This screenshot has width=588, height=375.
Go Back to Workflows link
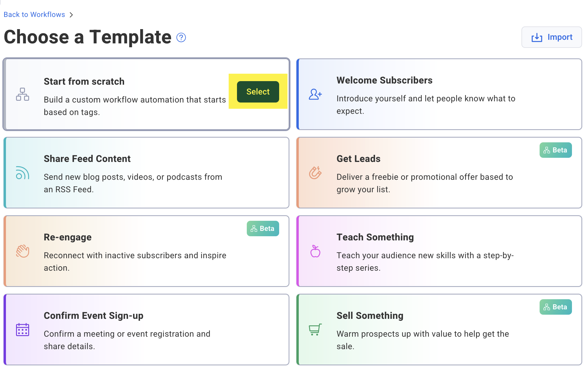pyautogui.click(x=34, y=15)
